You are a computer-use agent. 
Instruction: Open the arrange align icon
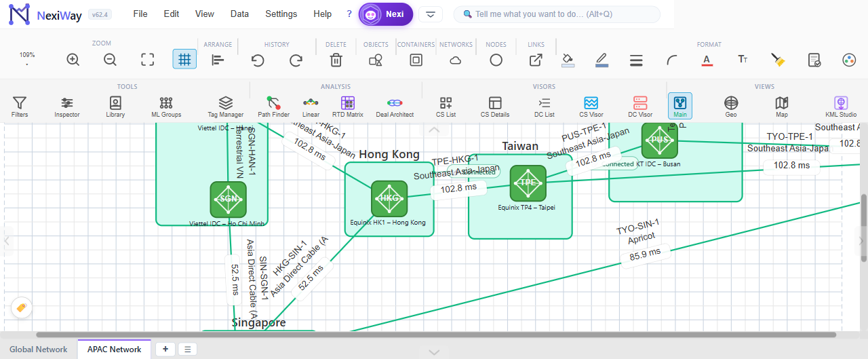click(x=218, y=60)
